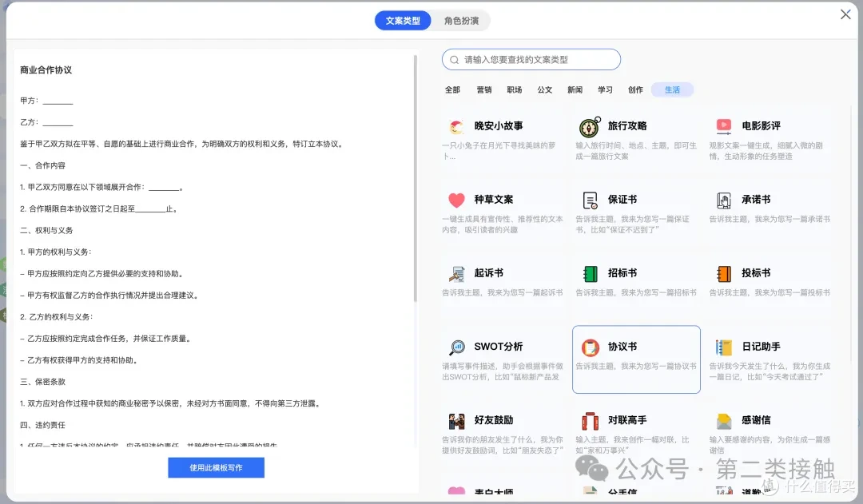Click 使用此模板写作 button

(216, 468)
